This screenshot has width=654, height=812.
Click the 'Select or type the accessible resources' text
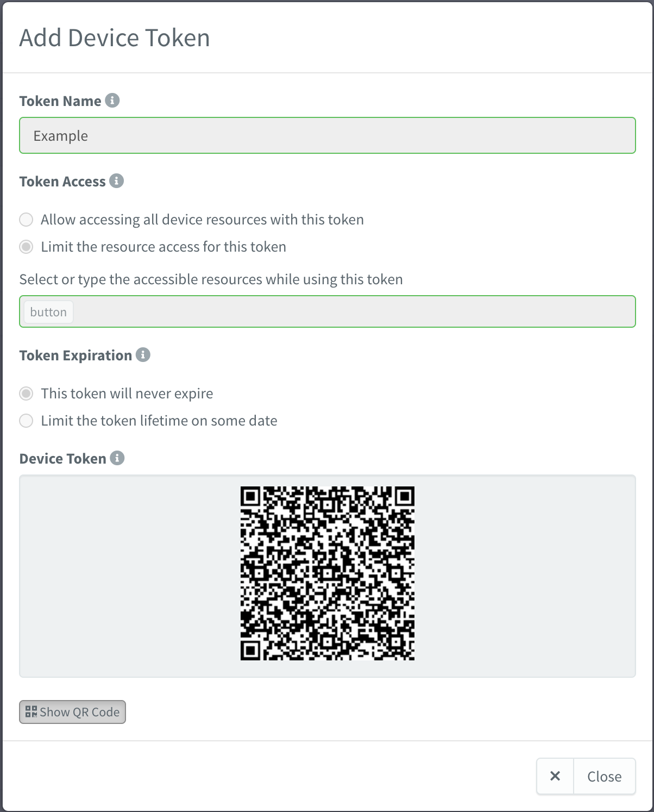[211, 279]
